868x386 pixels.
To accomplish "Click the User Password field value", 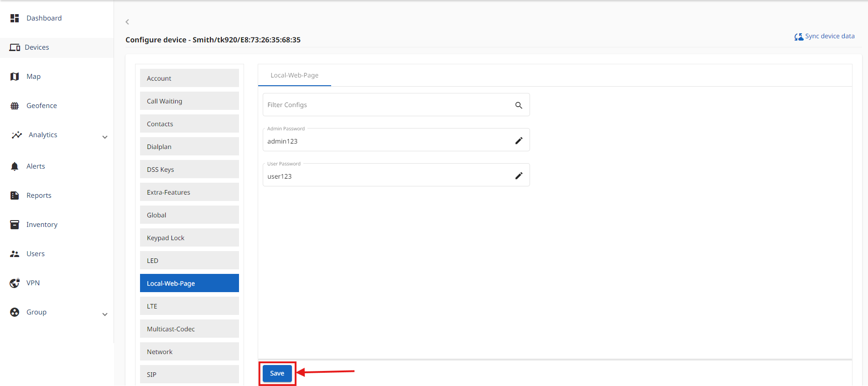I will 280,176.
